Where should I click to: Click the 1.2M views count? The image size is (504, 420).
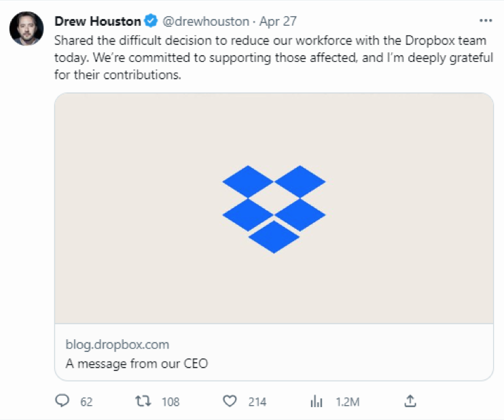(348, 402)
